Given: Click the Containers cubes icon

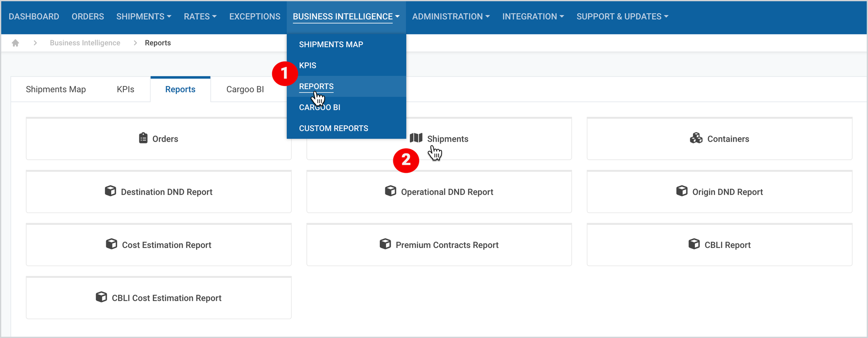Looking at the screenshot, I should (x=696, y=138).
